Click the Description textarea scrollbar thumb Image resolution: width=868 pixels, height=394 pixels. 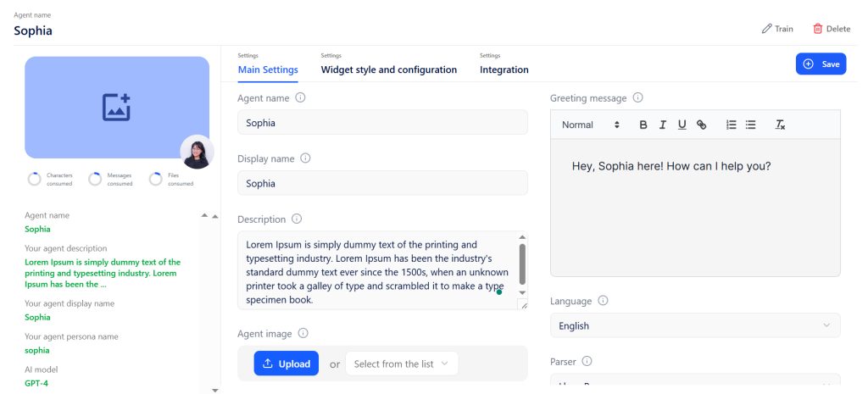[x=522, y=264]
